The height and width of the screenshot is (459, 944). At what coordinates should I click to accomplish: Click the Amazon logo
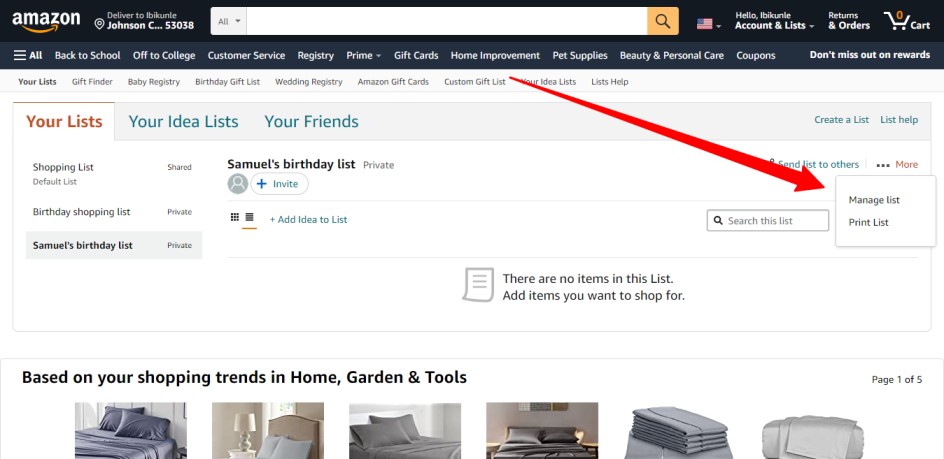(46, 22)
